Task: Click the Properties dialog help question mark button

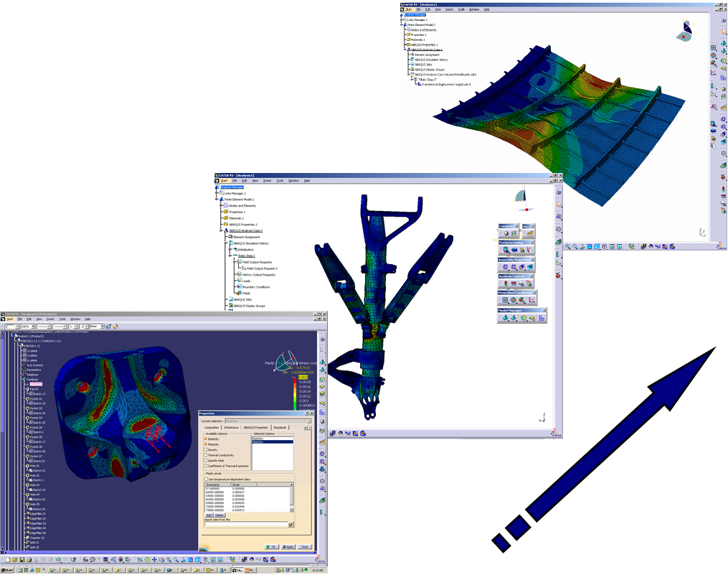Action: [306, 413]
